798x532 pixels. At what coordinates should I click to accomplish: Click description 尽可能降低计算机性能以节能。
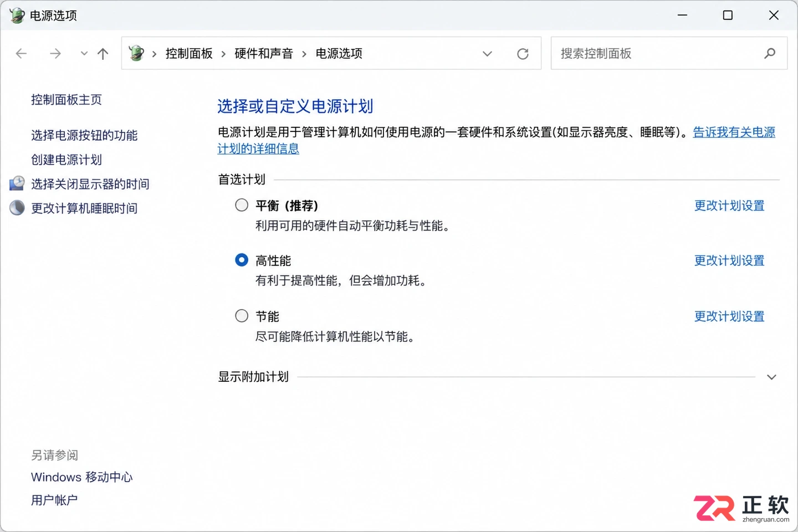(336, 336)
